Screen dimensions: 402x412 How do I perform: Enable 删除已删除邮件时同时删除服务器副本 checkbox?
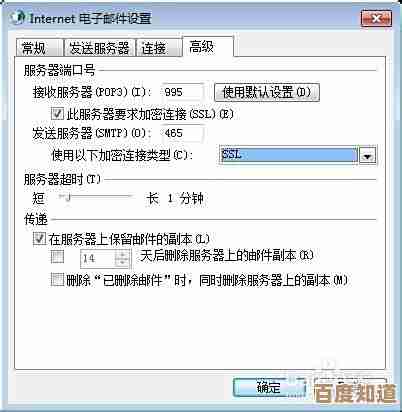pos(57,279)
